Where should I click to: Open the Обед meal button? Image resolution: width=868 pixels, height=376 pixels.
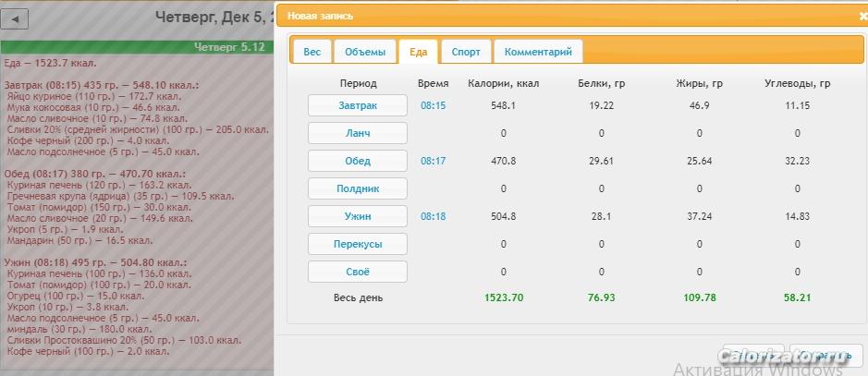click(x=357, y=161)
